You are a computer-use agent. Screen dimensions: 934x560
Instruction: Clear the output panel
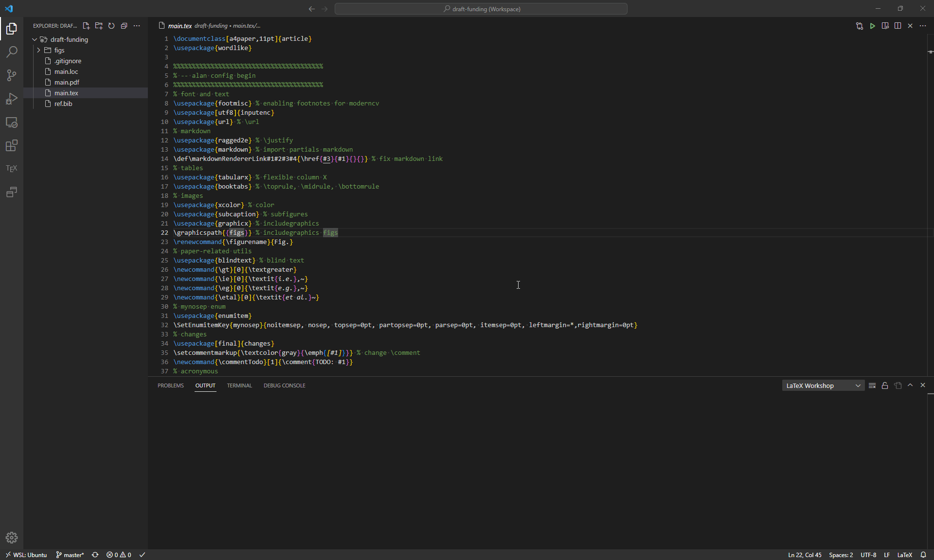(872, 385)
